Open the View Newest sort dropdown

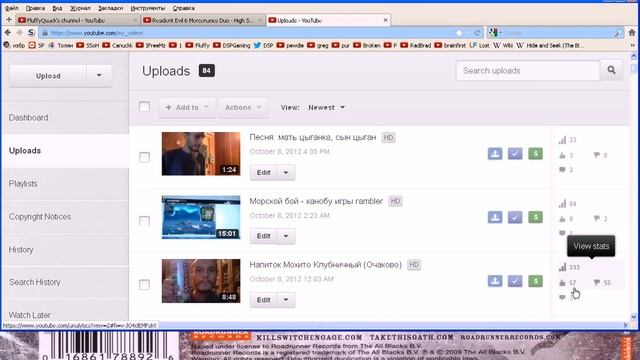[x=326, y=107]
